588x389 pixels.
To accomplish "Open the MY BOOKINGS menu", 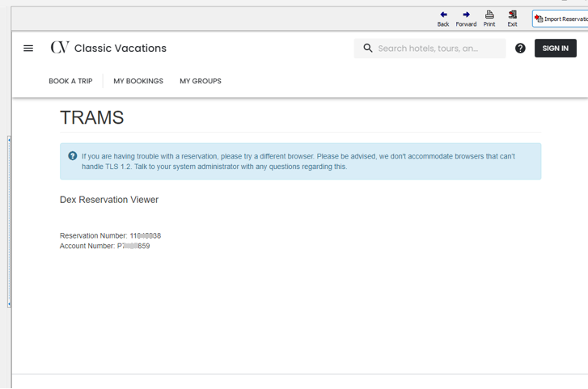I will [138, 81].
